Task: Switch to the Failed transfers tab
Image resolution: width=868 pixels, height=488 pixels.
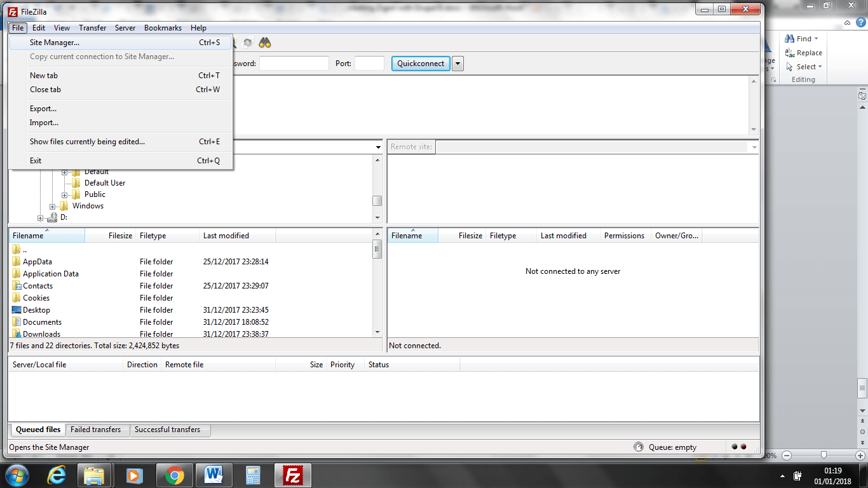Action: coord(96,430)
